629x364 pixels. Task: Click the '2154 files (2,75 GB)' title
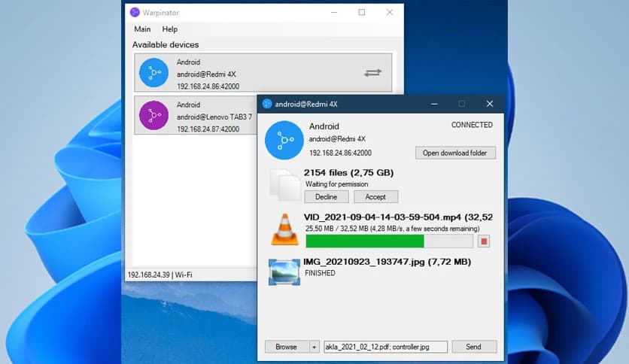[x=348, y=173]
